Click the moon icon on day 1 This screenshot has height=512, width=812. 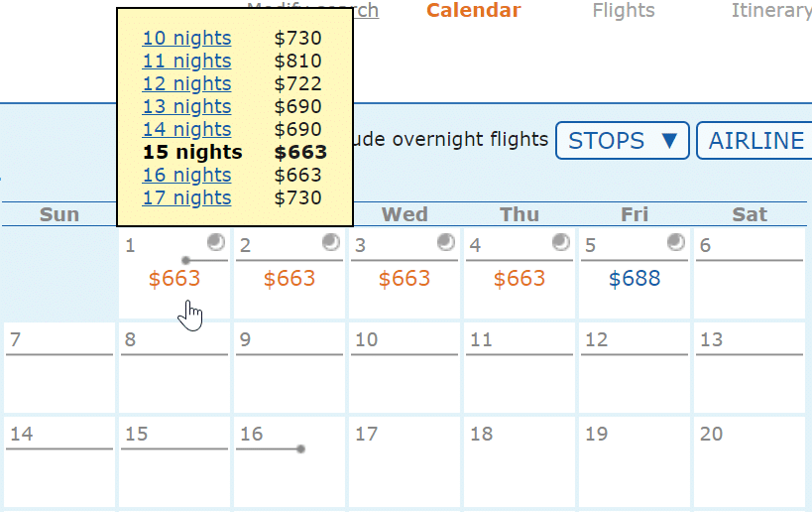216,242
